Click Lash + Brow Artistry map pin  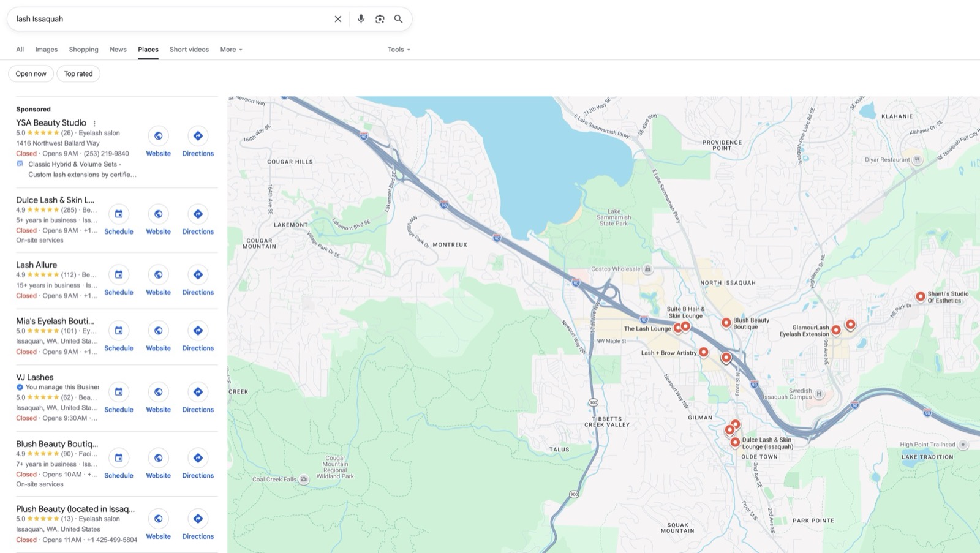[704, 352]
